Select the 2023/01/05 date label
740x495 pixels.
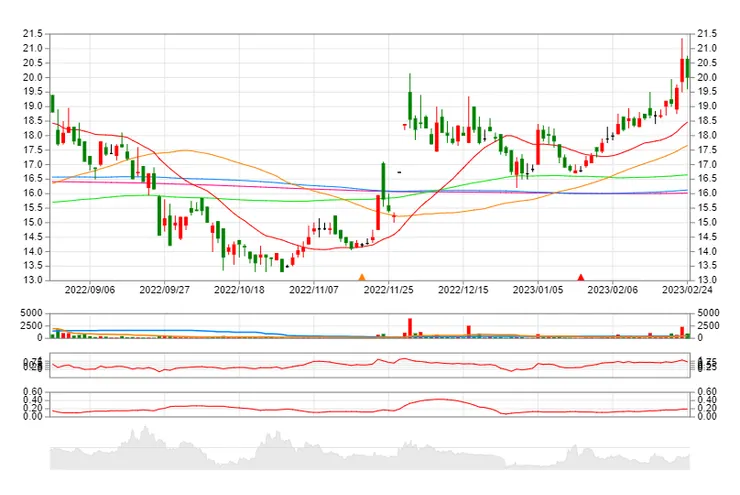coord(538,290)
